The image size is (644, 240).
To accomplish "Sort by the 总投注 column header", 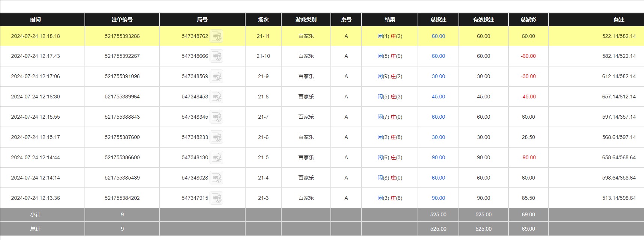I will coord(438,19).
